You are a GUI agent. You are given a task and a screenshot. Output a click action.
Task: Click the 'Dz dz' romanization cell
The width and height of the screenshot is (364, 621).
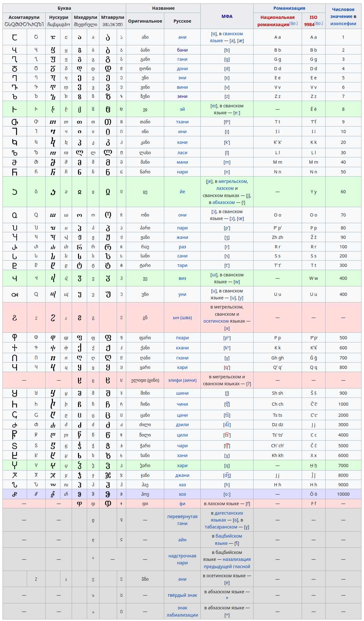point(277,425)
